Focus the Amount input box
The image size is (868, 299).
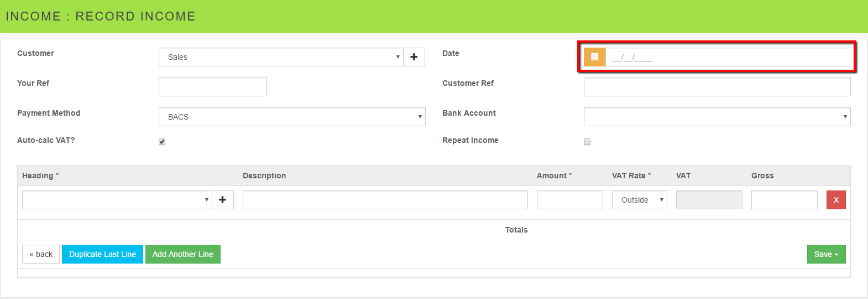(569, 200)
